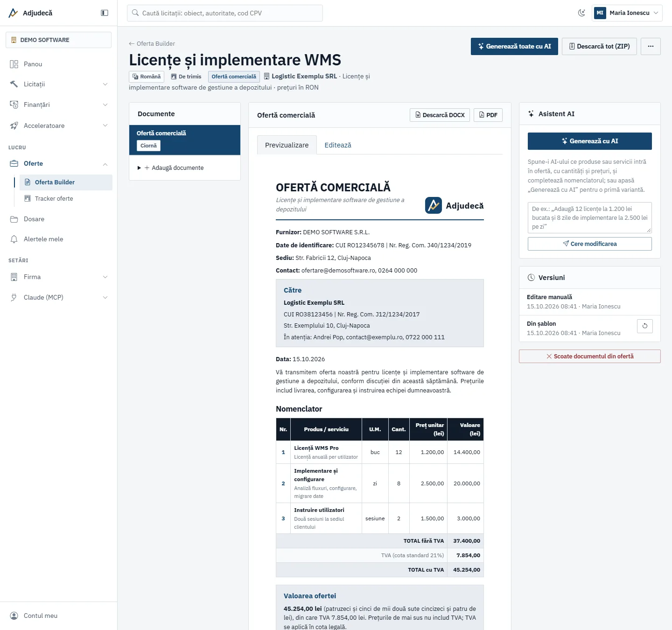Open the Maria Ionescu account dropdown
The image size is (672, 630).
click(627, 13)
